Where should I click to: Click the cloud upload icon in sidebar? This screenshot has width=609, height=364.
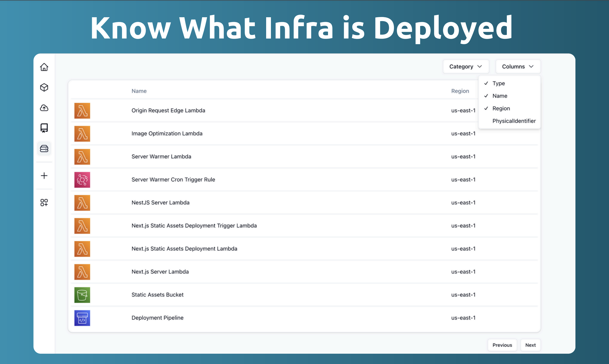coord(44,108)
